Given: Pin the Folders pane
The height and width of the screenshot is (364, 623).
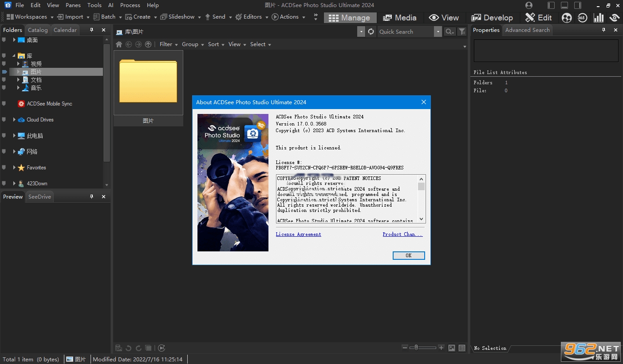Looking at the screenshot, I should tap(92, 30).
